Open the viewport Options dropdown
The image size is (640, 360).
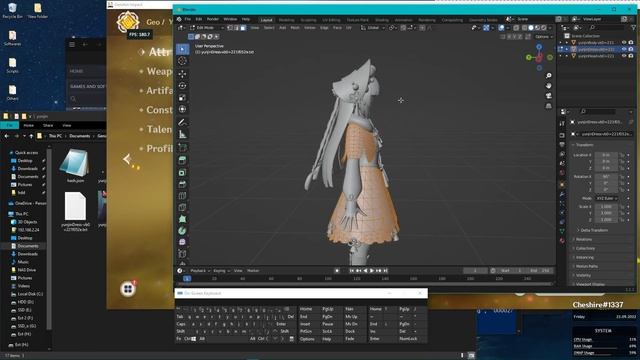[x=544, y=37]
